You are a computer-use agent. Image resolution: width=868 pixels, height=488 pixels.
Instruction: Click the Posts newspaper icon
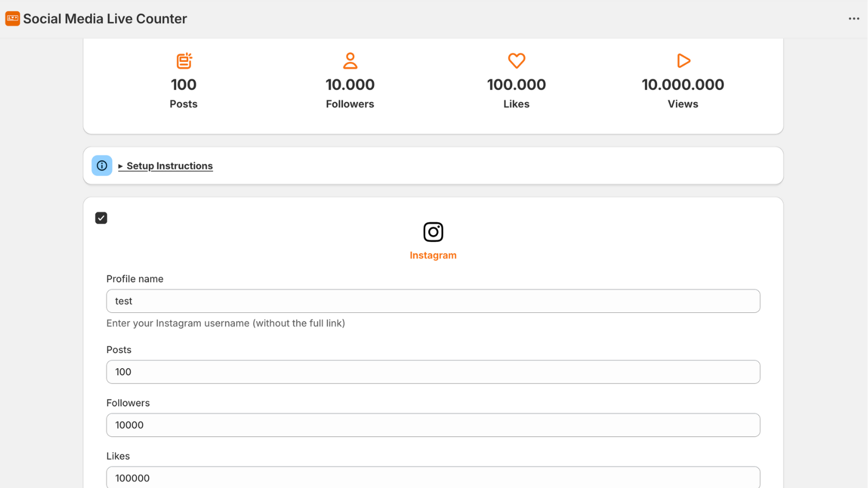coord(184,61)
